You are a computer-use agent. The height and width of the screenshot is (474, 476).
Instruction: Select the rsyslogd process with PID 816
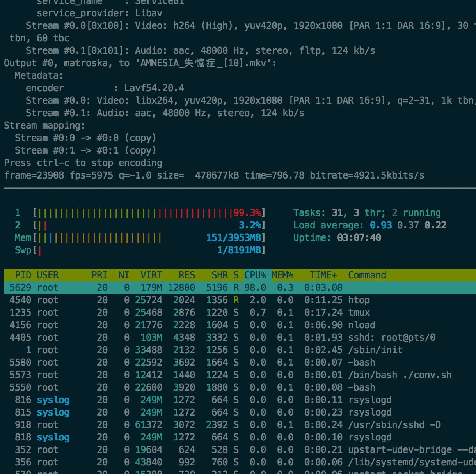click(x=240, y=400)
